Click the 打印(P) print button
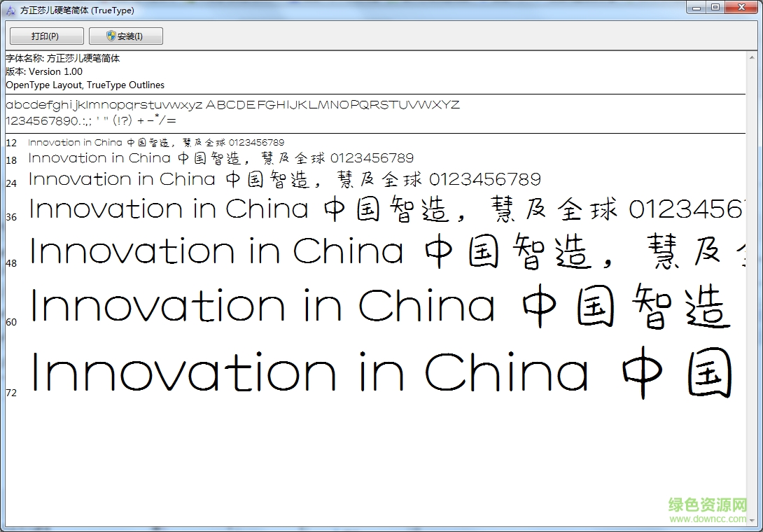 pyautogui.click(x=47, y=36)
